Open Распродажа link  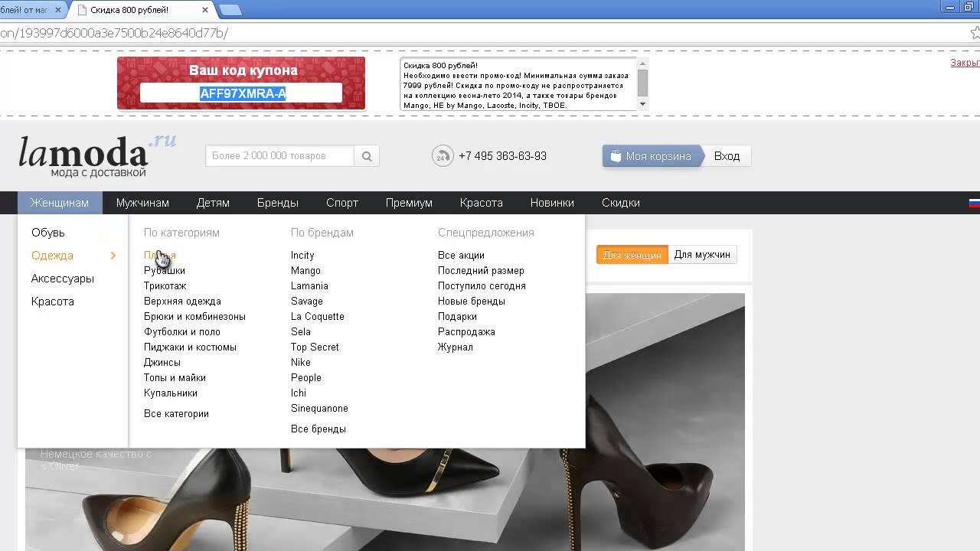point(466,332)
